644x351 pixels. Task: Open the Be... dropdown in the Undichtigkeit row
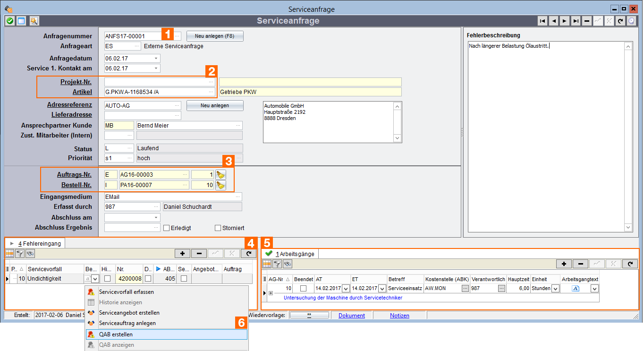point(95,279)
